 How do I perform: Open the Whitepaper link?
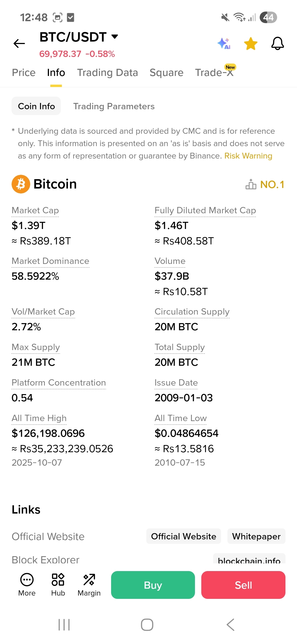click(x=256, y=536)
